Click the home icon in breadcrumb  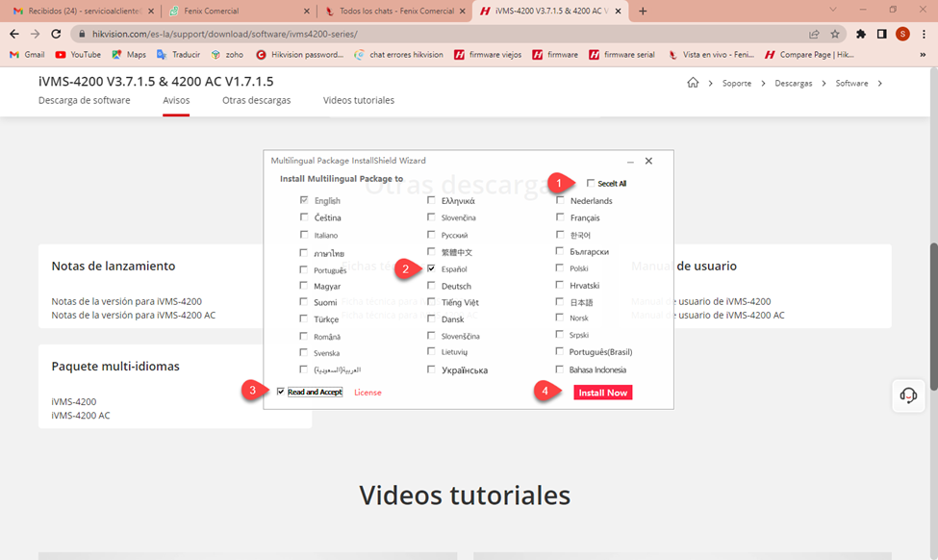(693, 83)
